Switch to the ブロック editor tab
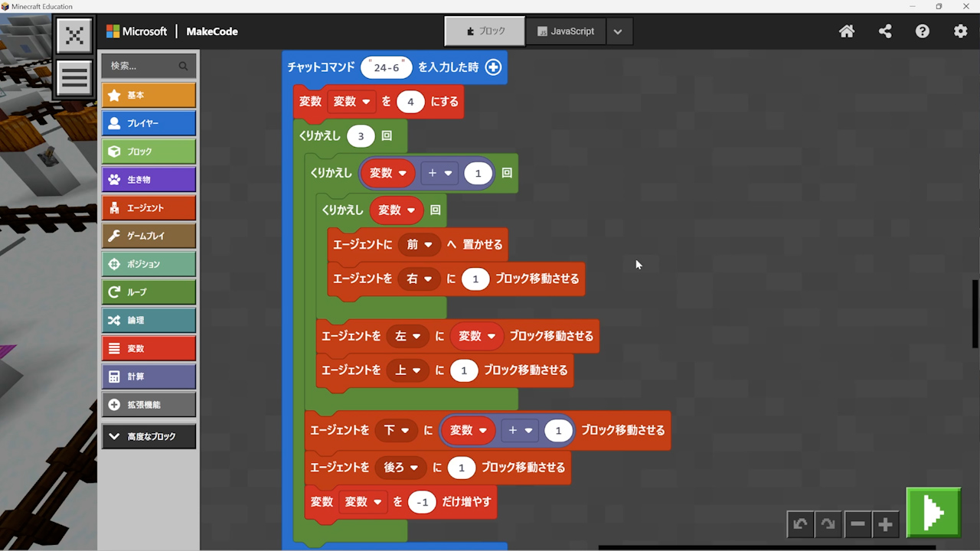980x551 pixels. [485, 31]
